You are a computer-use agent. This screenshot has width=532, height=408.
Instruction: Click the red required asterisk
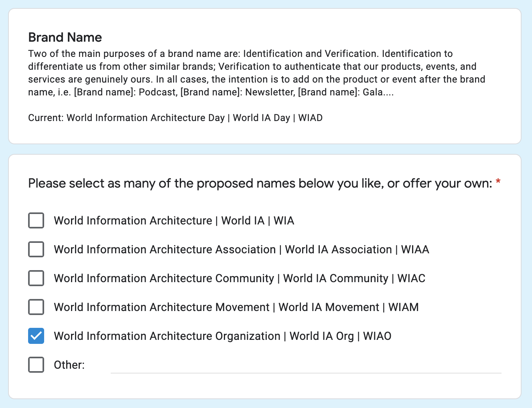(498, 182)
